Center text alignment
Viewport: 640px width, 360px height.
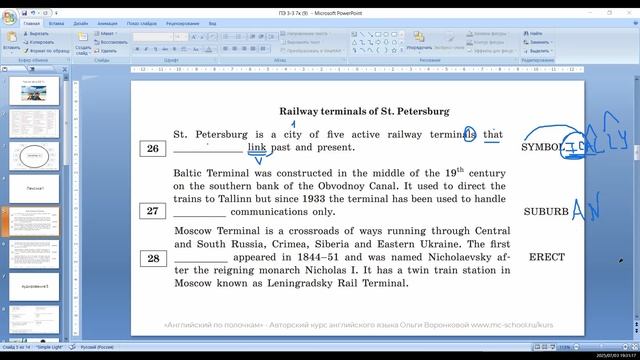(x=235, y=49)
